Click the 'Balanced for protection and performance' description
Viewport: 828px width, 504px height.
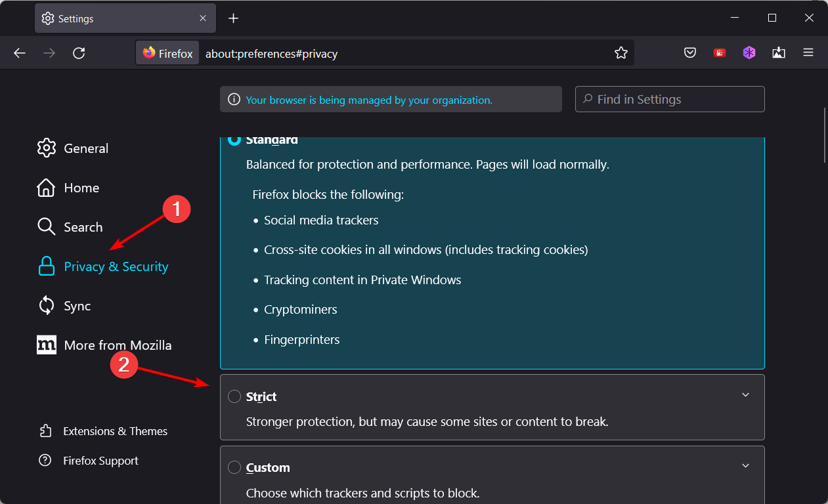pos(427,164)
